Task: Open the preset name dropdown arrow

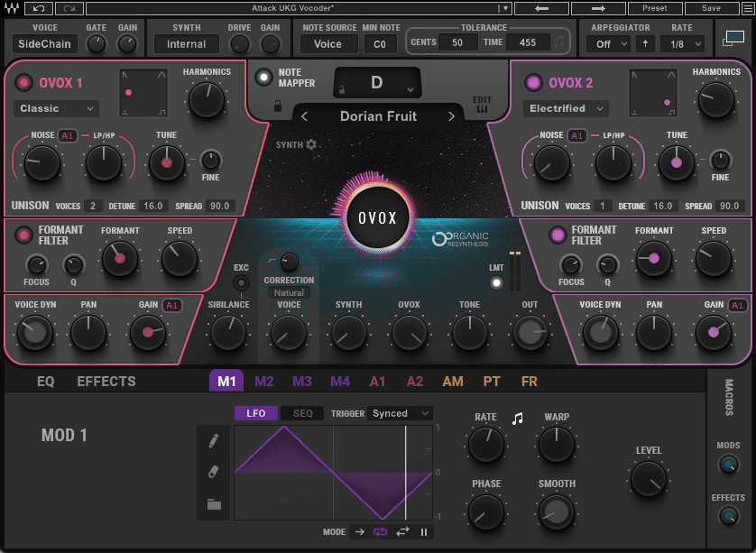Action: pos(505,8)
